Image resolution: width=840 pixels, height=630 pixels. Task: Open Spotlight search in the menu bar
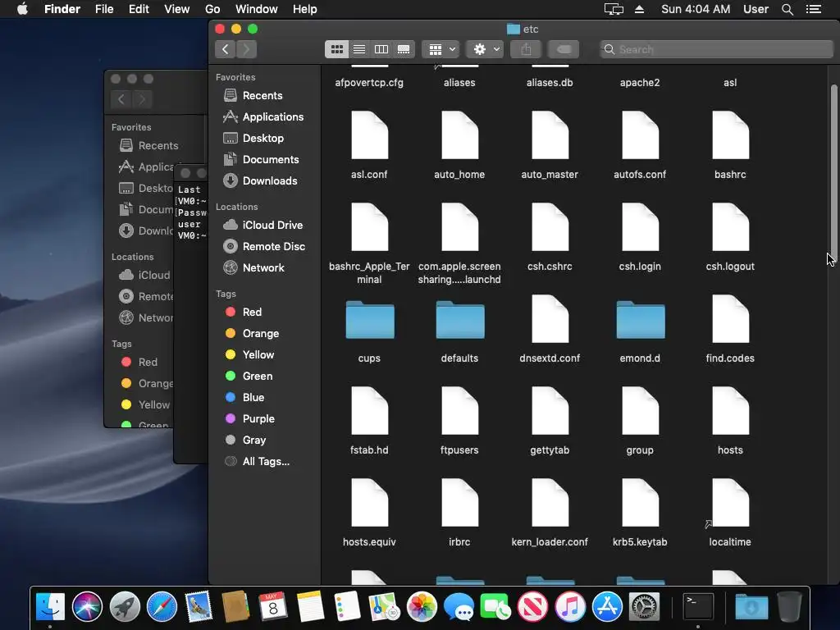pos(787,9)
